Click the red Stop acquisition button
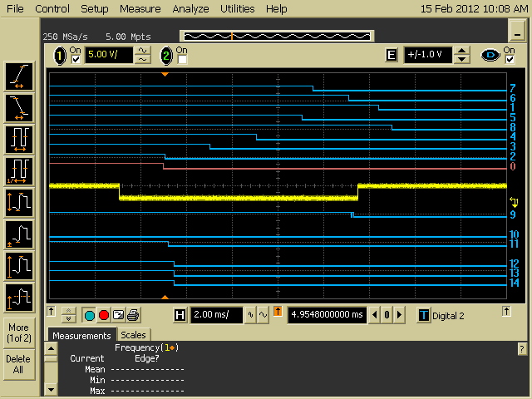The image size is (532, 399). tap(104, 316)
